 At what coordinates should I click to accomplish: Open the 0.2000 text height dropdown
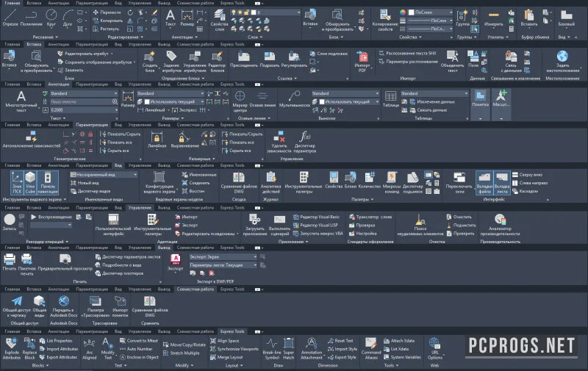(x=84, y=109)
